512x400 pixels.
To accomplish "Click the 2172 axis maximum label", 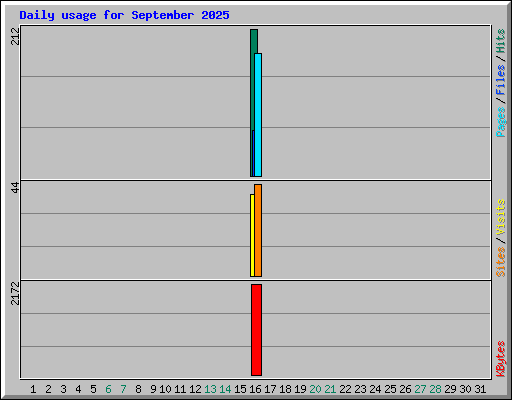I will click(x=15, y=293).
